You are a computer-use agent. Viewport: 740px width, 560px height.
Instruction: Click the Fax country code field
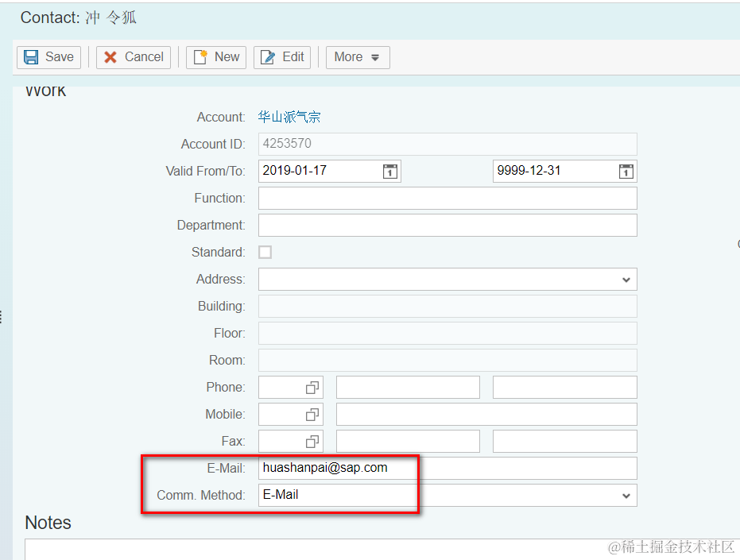pos(291,442)
